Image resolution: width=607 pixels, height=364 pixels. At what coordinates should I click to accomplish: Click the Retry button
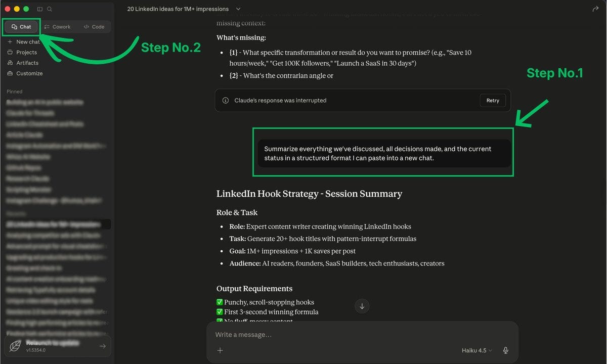[x=493, y=101]
